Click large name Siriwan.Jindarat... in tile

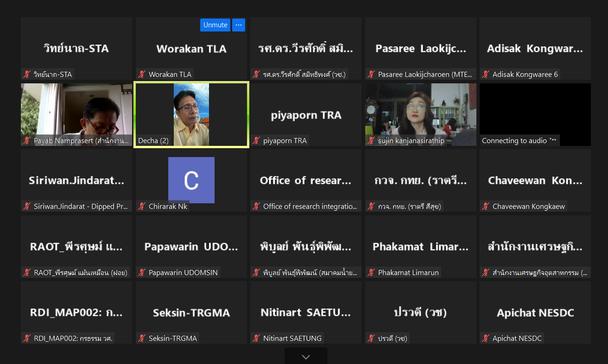coord(76,181)
